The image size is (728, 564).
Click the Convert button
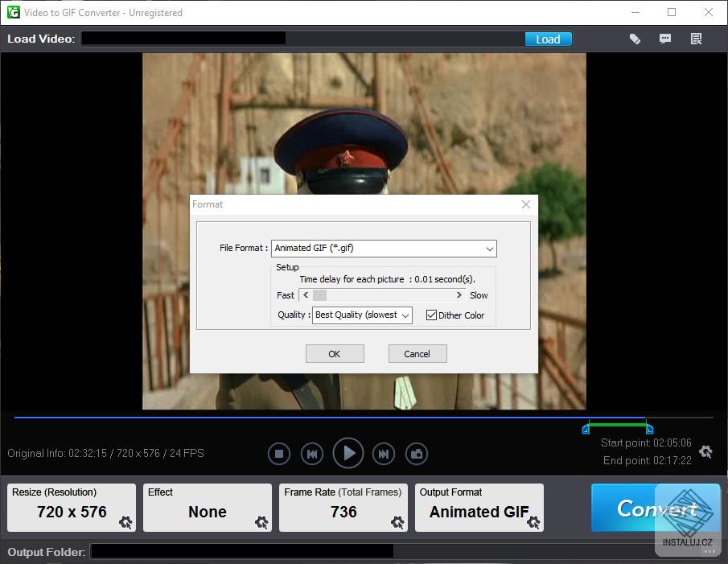(656, 508)
